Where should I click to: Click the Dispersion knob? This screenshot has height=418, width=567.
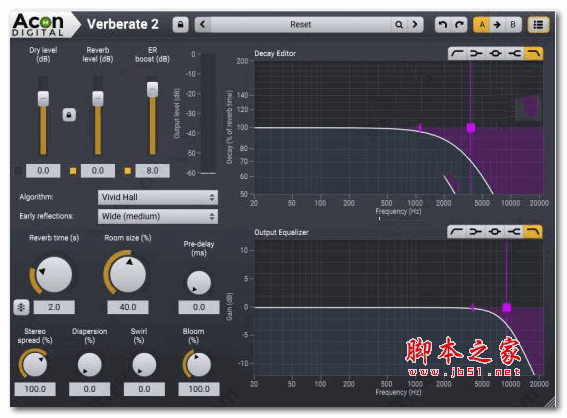[x=90, y=364]
